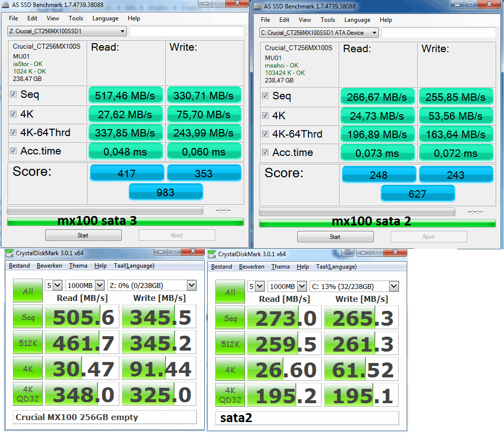Screen dimensions: 504x435
Task: Toggle 4K-64Thrd checkbox in right AS SSD window
Action: point(265,134)
